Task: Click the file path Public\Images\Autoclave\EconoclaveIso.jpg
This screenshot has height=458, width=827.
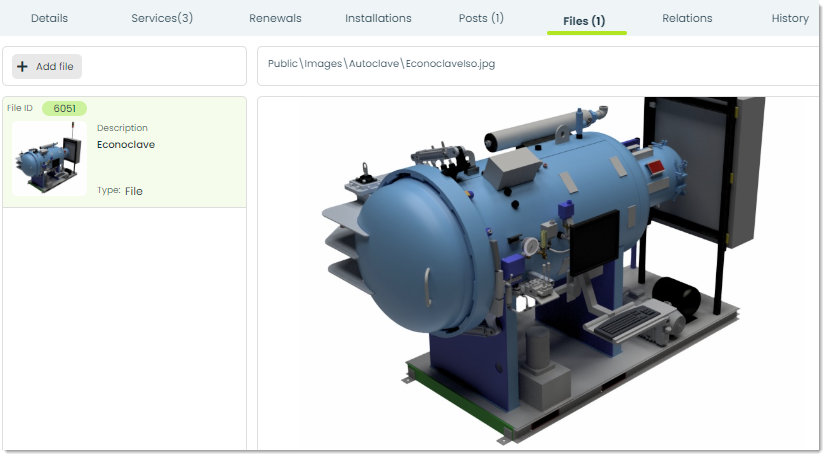Action: coord(381,64)
